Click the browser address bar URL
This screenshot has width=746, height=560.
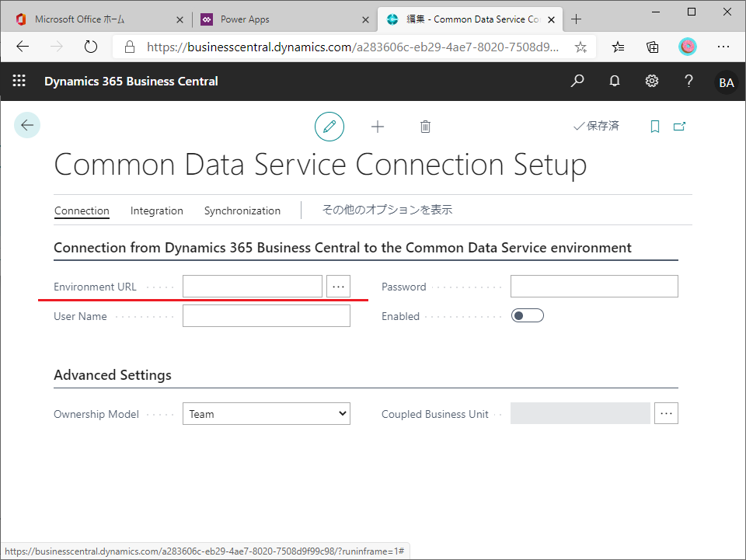[x=353, y=47]
